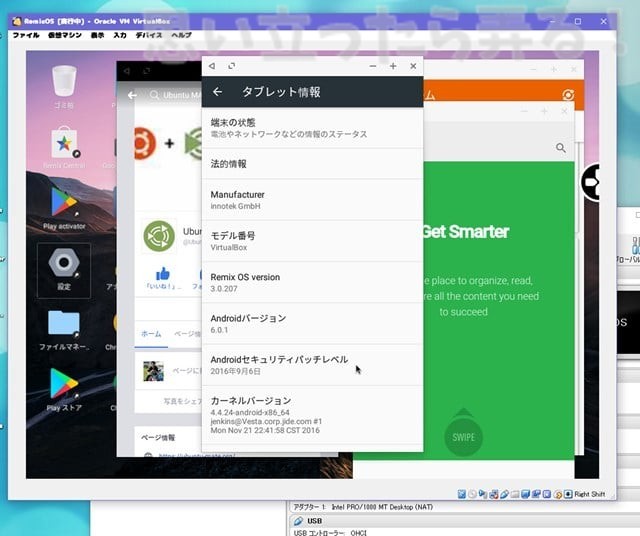The width and height of the screenshot is (640, 536).
Task: Switch to the ホーム tab
Action: click(x=151, y=334)
